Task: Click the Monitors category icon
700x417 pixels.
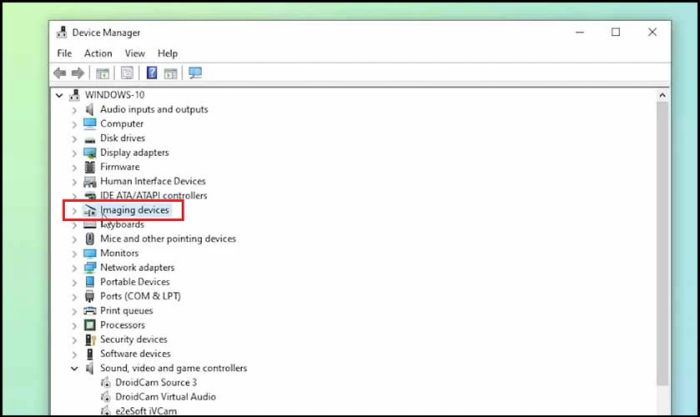Action: 90,253
